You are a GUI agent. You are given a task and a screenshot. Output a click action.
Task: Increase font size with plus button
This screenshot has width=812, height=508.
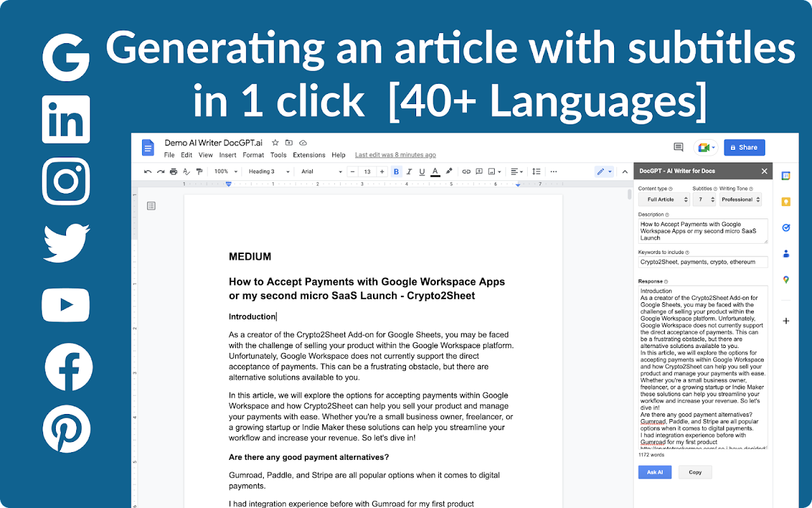click(382, 171)
